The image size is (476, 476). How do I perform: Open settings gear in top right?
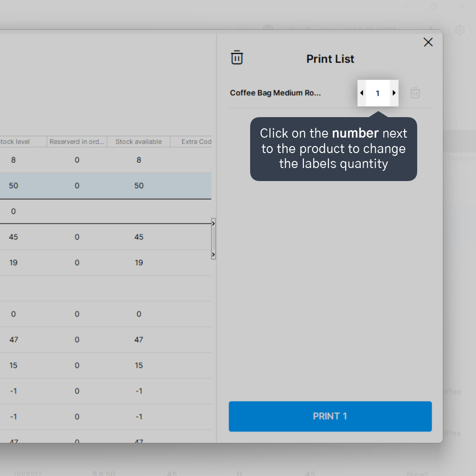460,30
